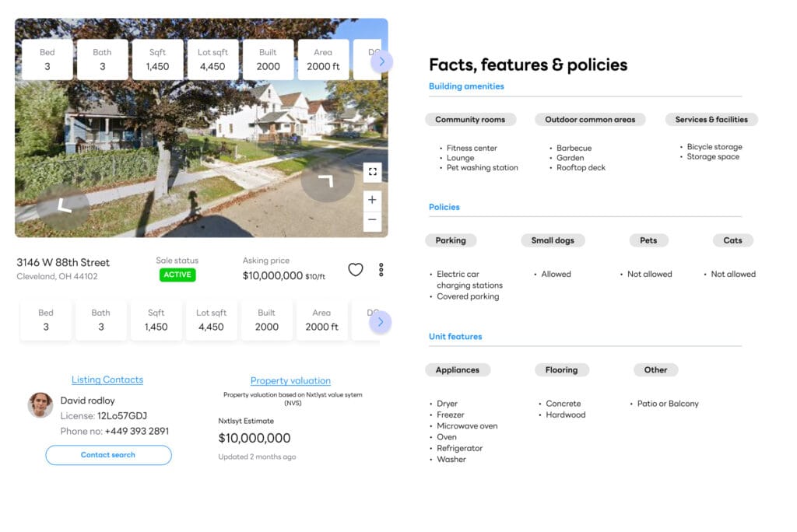Click the Contact search button

[108, 455]
